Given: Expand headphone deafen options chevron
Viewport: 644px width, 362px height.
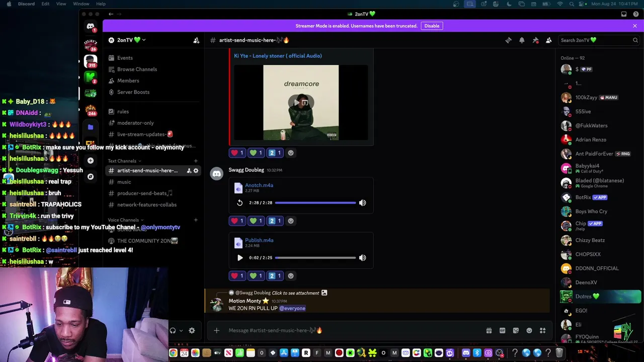Looking at the screenshot, I should pyautogui.click(x=181, y=330).
